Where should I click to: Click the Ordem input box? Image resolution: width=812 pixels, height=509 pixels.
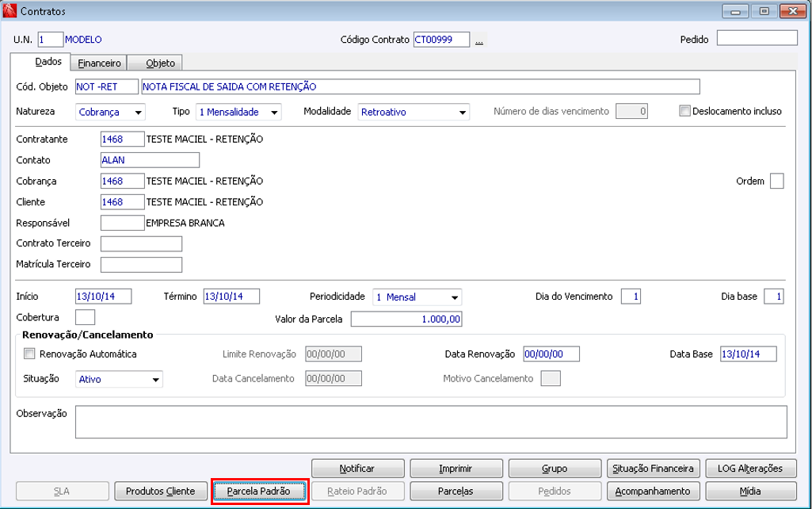coord(777,181)
